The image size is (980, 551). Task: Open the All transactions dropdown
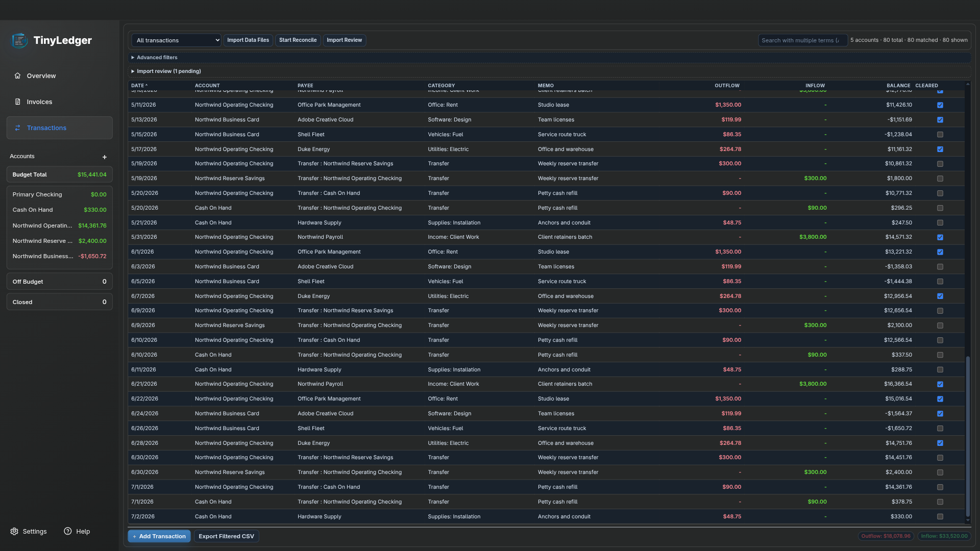click(176, 40)
